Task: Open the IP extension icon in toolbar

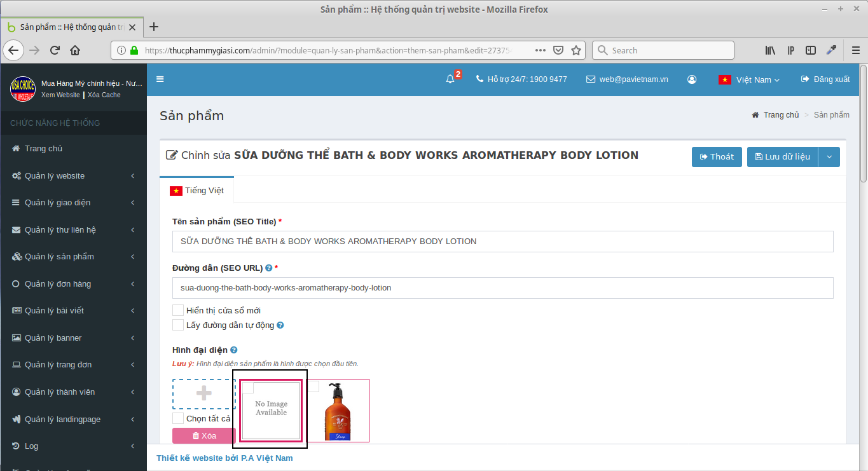Action: [790, 50]
